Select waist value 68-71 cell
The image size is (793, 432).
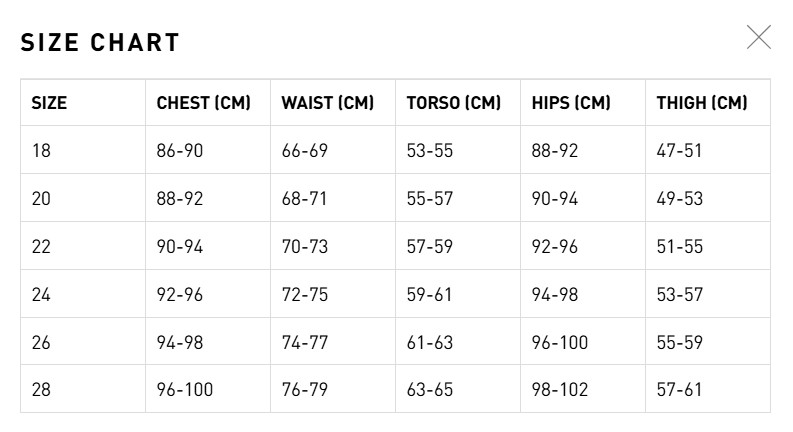tap(304, 199)
